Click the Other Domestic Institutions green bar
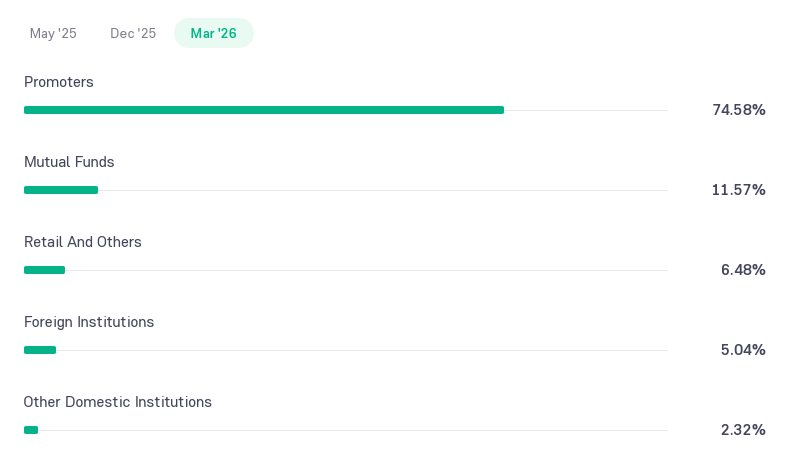The width and height of the screenshot is (797, 472). click(x=31, y=430)
